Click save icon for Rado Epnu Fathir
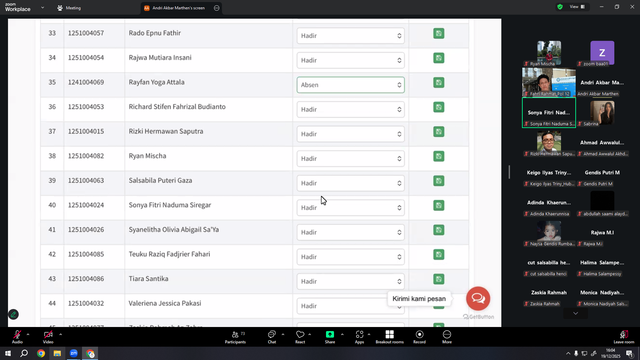 439,33
